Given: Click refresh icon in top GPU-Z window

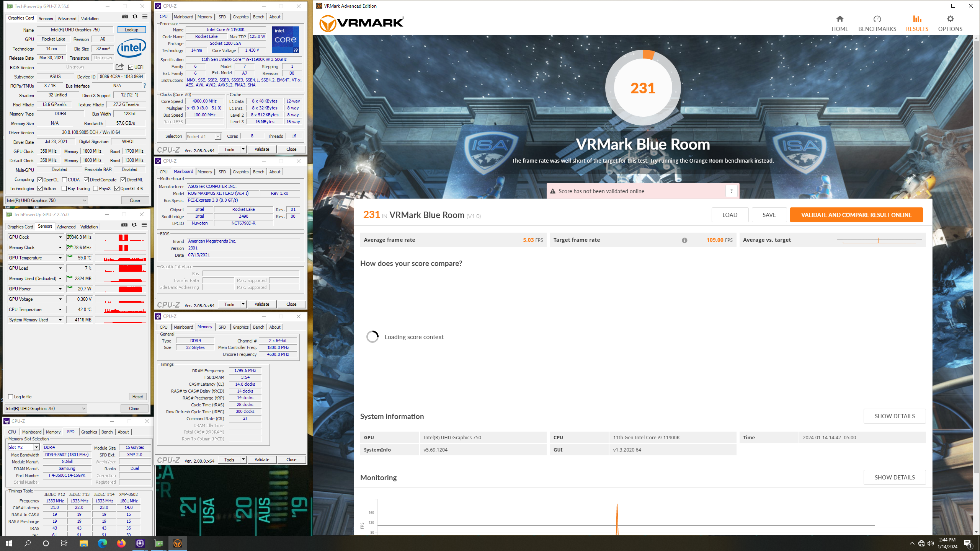Looking at the screenshot, I should coord(135,17).
